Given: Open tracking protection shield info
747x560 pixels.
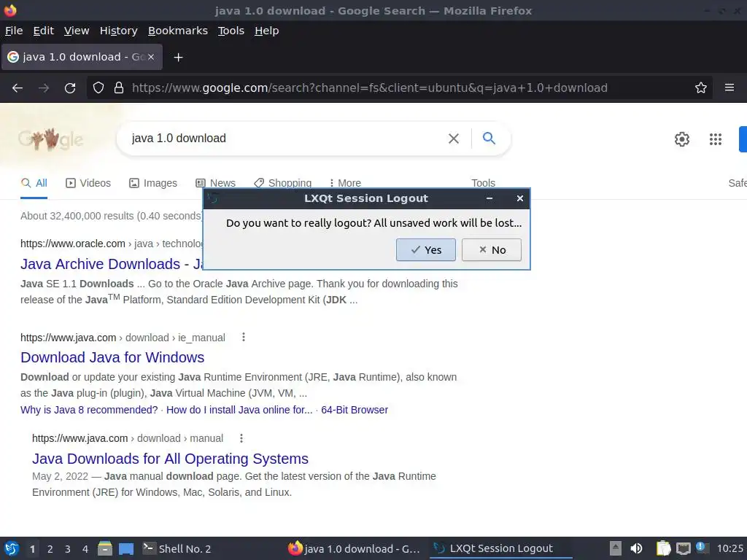Looking at the screenshot, I should [x=98, y=87].
